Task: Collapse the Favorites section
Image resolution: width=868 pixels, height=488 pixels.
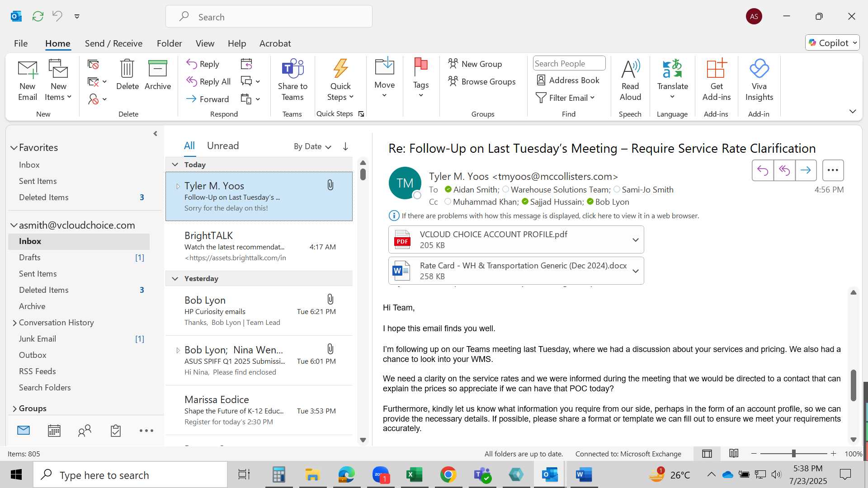Action: [14, 148]
